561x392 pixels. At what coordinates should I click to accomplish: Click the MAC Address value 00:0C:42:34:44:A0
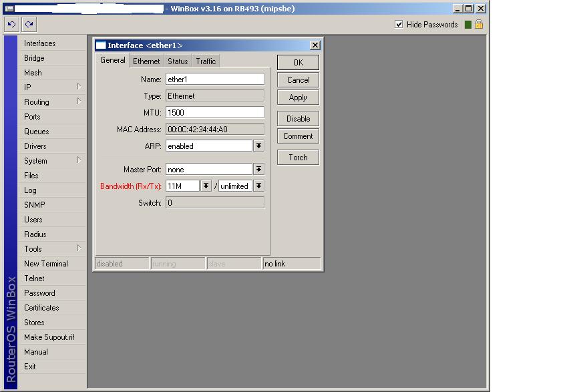214,129
